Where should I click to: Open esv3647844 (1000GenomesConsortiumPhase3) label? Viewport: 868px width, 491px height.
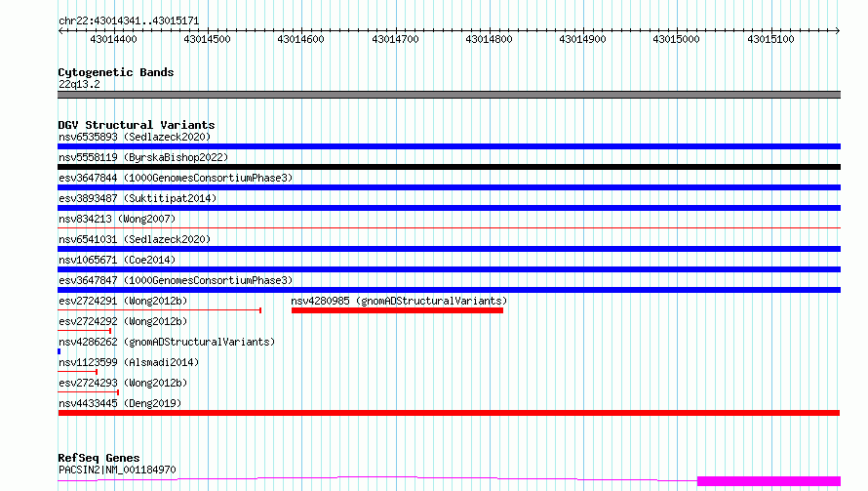point(176,178)
